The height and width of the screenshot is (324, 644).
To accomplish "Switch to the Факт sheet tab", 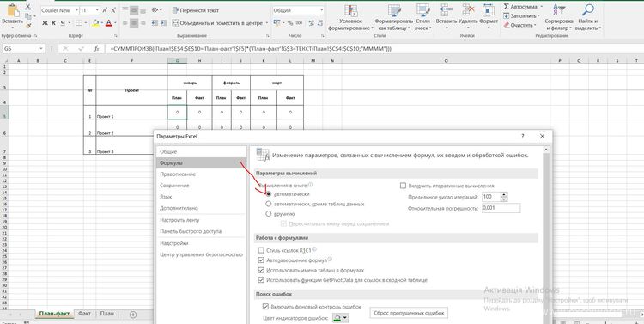I will point(85,314).
